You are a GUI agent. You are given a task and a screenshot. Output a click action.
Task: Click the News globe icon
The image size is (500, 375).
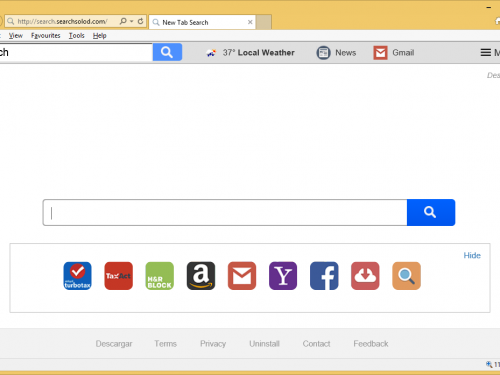[x=323, y=53]
